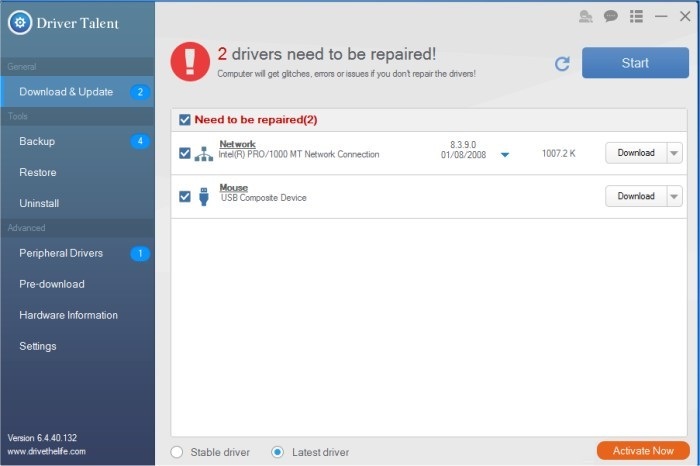The width and height of the screenshot is (700, 466).
Task: Download the Mouse driver
Action: coord(636,196)
